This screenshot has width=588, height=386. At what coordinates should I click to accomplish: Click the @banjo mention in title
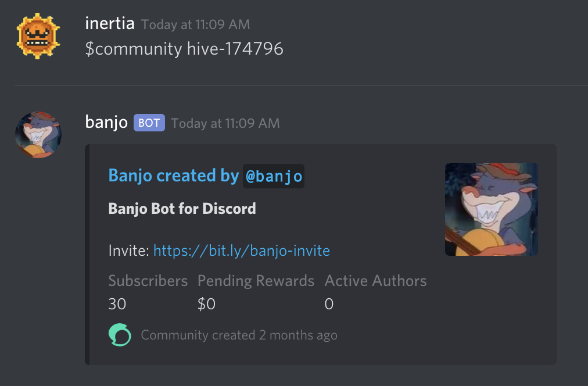274,176
